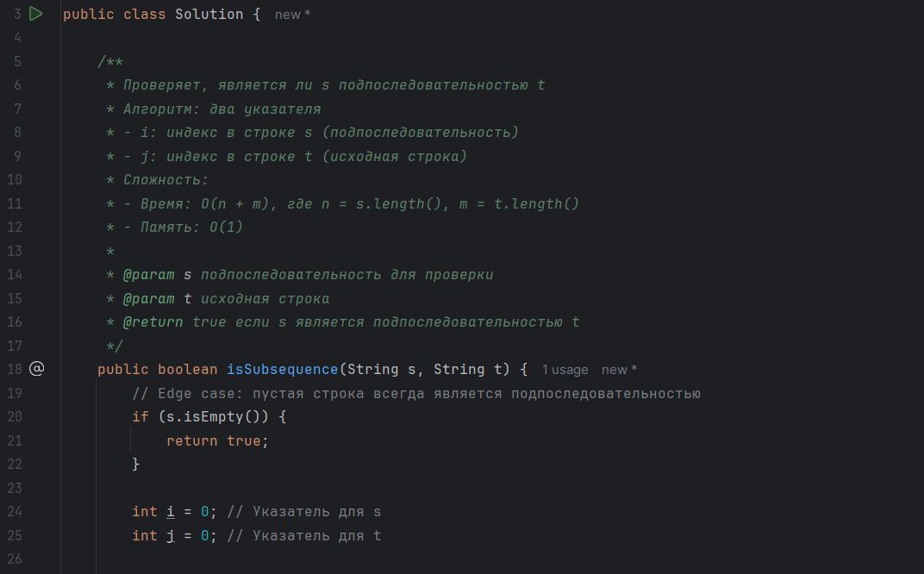Click 'new *' hint beside class Solution
The height and width of the screenshot is (574, 924).
(x=292, y=15)
